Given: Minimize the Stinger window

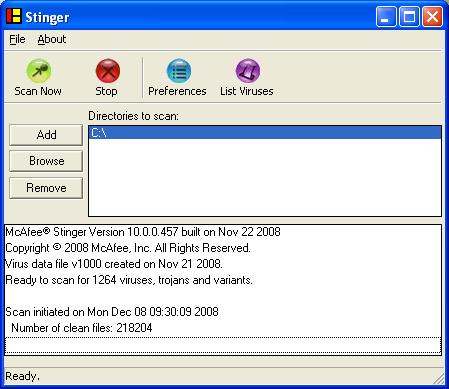Looking at the screenshot, I should 386,16.
